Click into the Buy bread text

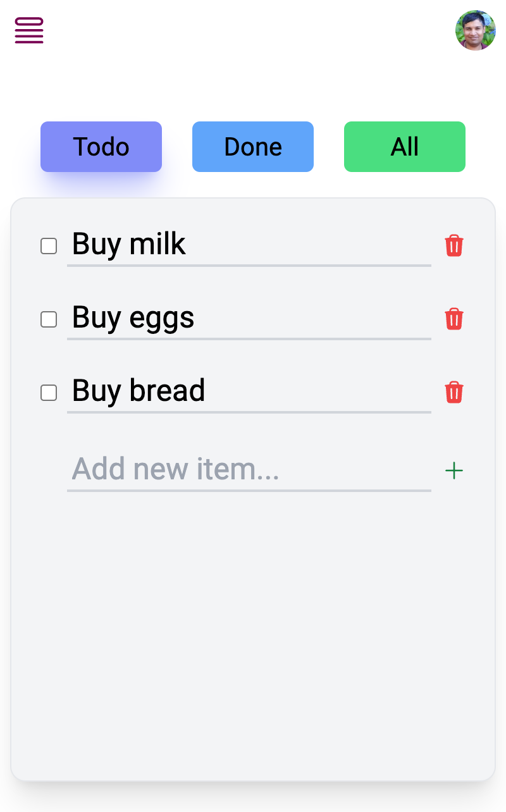tap(249, 391)
